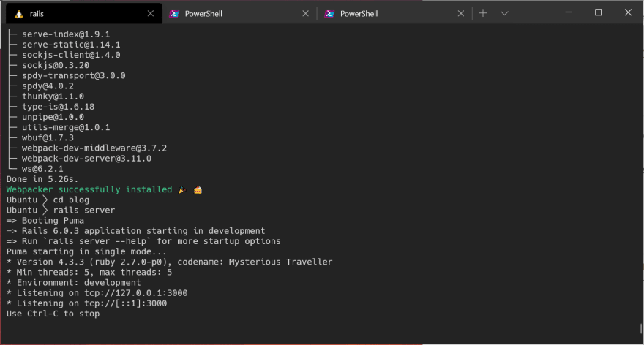This screenshot has width=644, height=345.
Task: Close the terminal window
Action: 628,12
